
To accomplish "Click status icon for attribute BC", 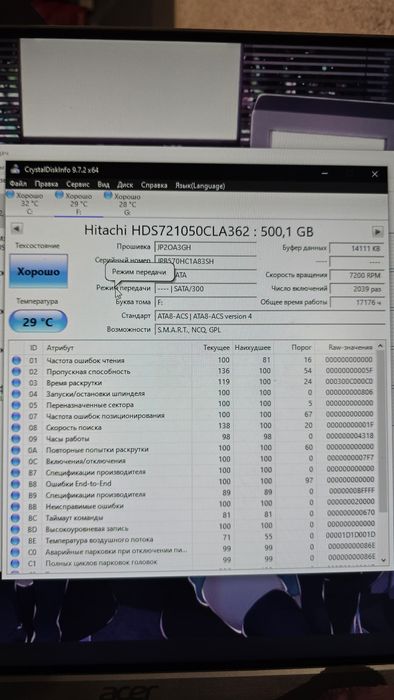I will click(16, 518).
